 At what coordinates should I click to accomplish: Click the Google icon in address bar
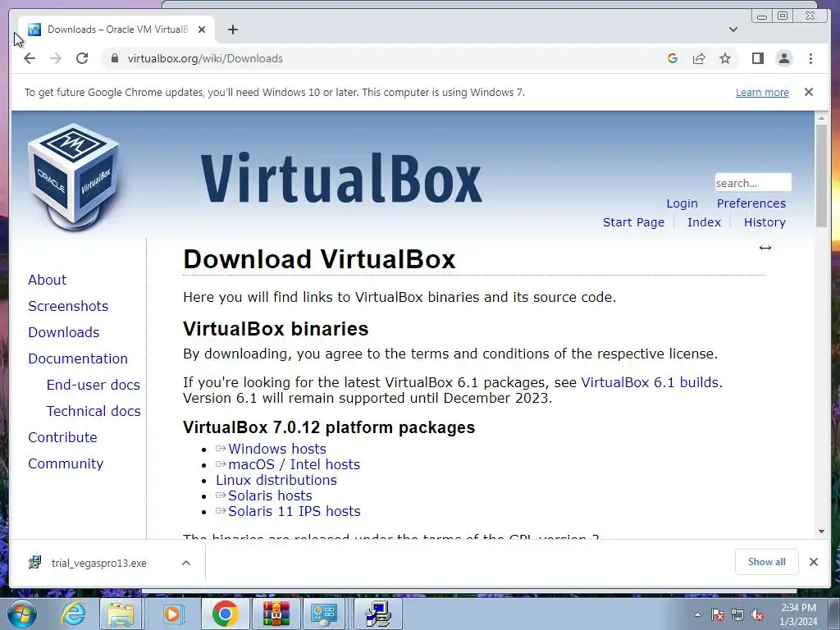click(x=673, y=58)
